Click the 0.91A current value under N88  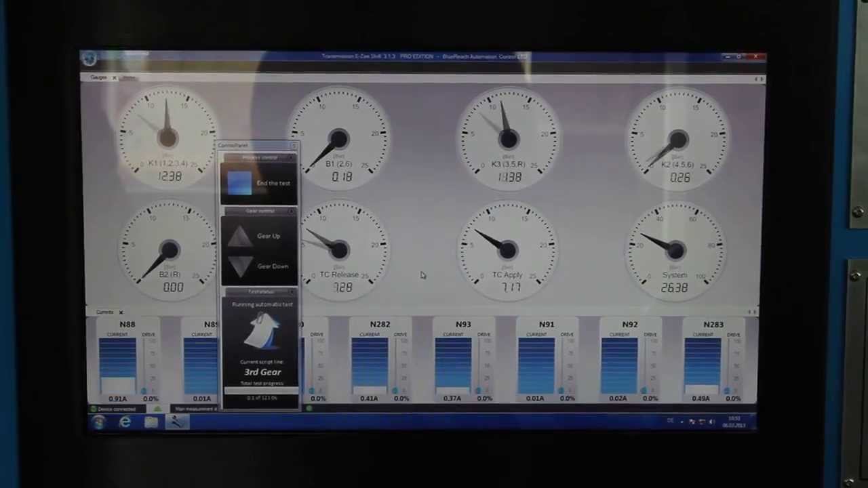[117, 399]
